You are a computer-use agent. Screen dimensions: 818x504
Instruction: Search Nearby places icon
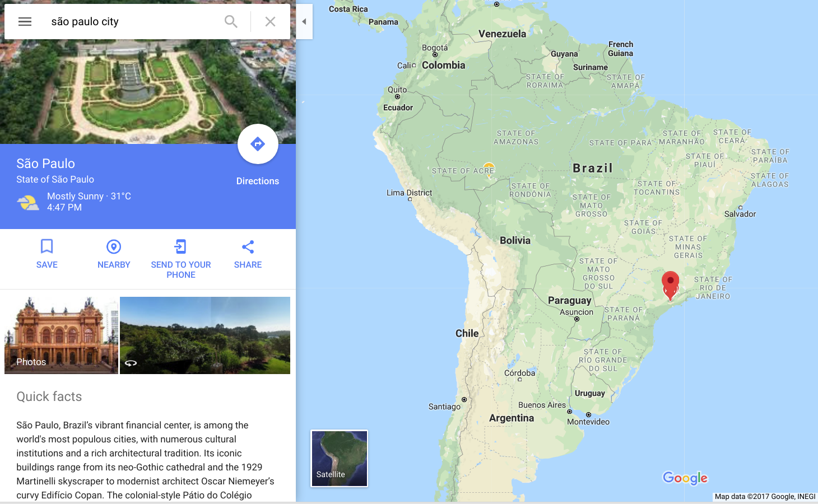[114, 246]
